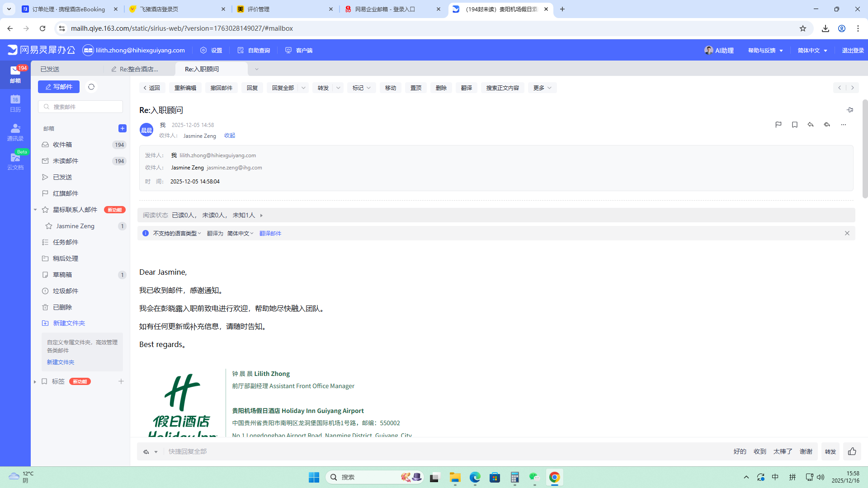Click the 写邮件 compose button
868x488 pixels.
pos(59,87)
